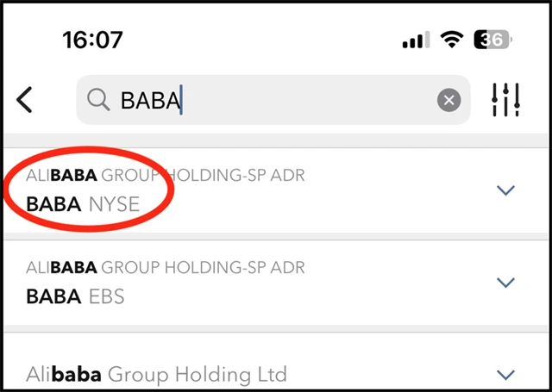
Task: Select the bold BABA ticker beside NYSE
Action: (x=54, y=204)
